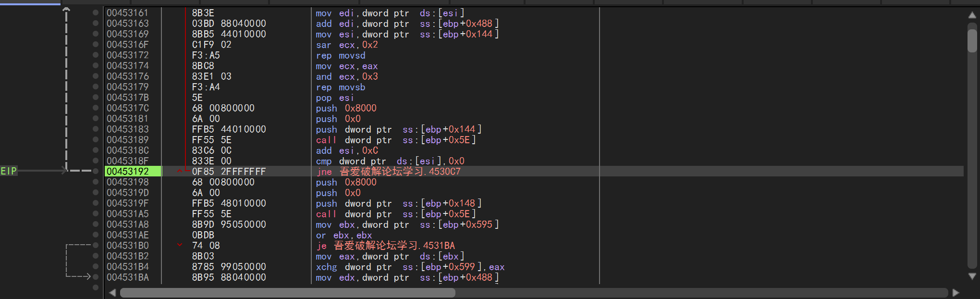
Task: Toggle breakpoint dot at address 004531A5
Action: click(96, 214)
